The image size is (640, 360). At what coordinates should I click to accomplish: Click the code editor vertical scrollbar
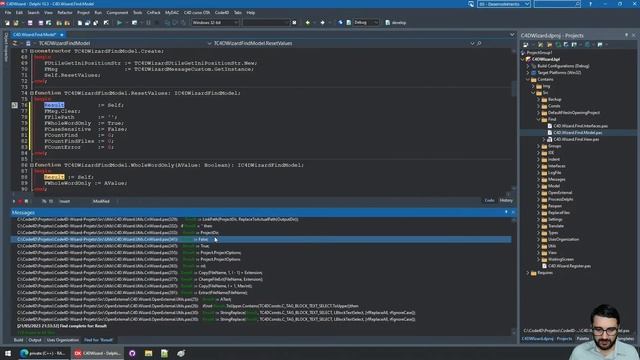pyautogui.click(x=514, y=120)
